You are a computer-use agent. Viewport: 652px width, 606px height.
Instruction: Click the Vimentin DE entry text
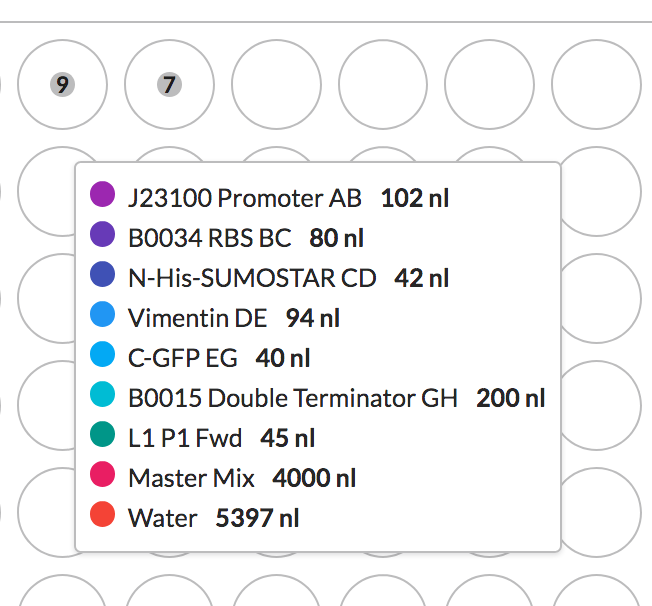point(198,318)
